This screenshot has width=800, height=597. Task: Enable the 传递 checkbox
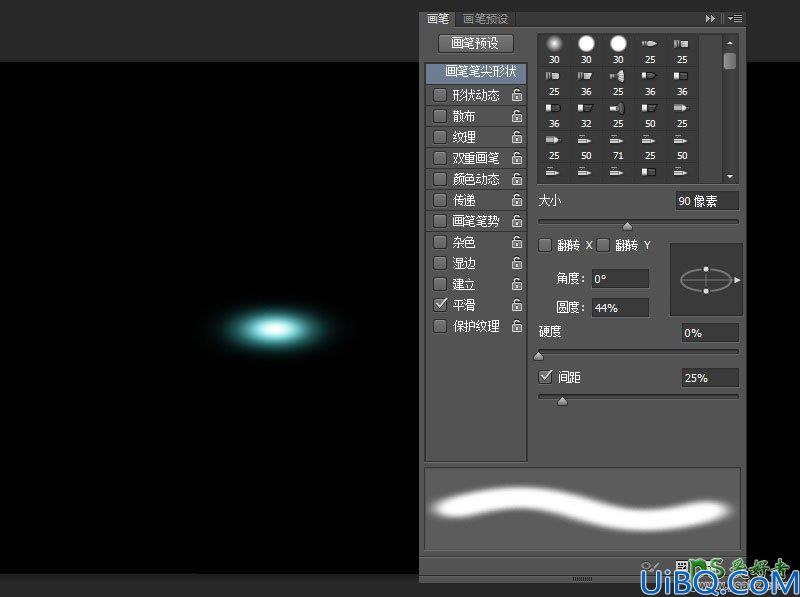click(440, 200)
